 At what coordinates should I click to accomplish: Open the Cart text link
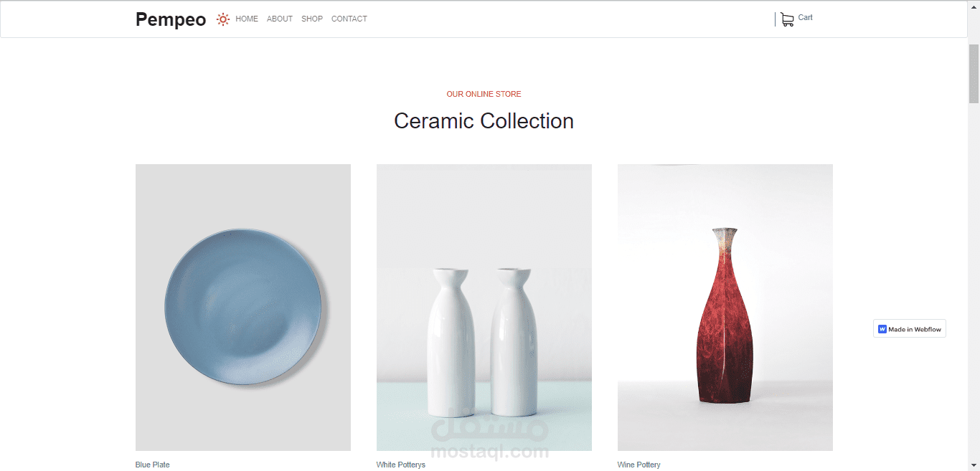point(805,18)
